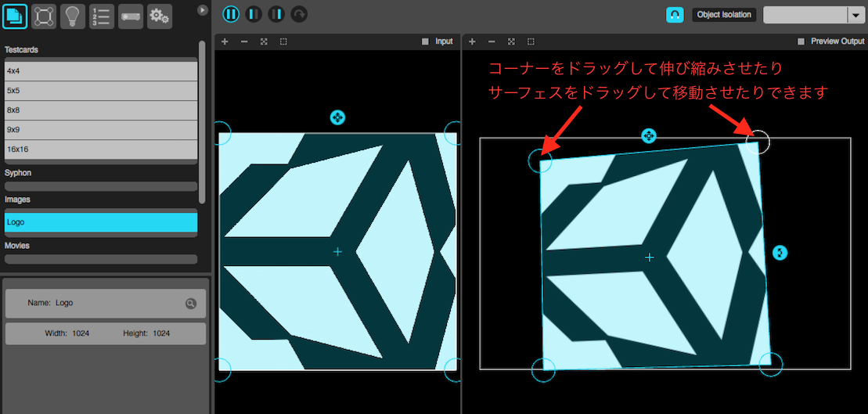Select the left-bar view mode button
Image resolution: width=868 pixels, height=414 pixels.
click(x=254, y=14)
